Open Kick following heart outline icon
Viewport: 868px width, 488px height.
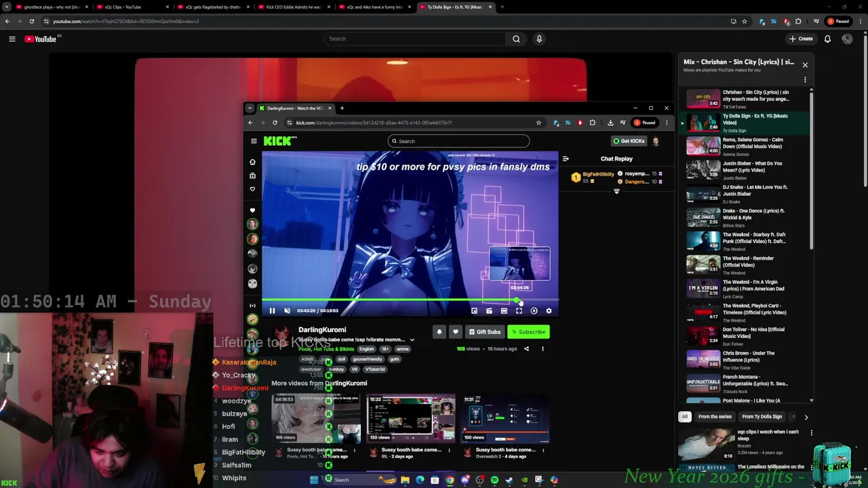[252, 189]
